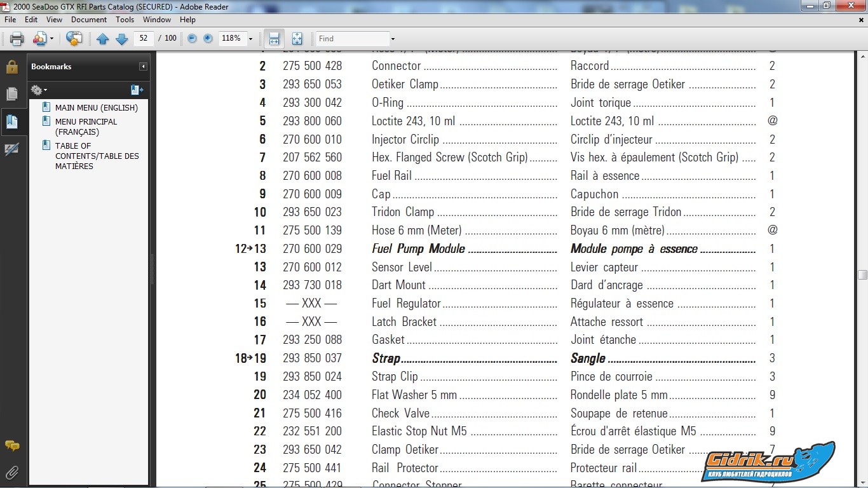
Task: Expand the Find options dropdown
Action: click(393, 39)
